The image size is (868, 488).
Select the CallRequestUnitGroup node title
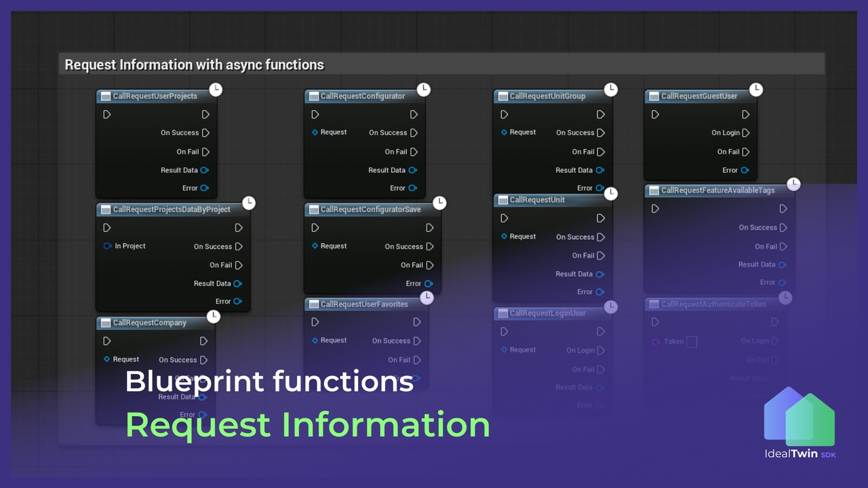coord(547,96)
